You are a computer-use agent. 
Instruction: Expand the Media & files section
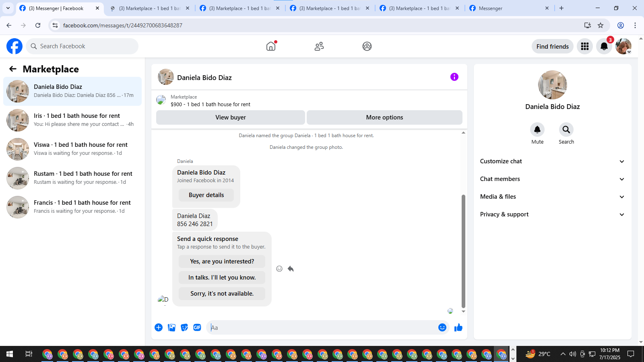point(552,197)
